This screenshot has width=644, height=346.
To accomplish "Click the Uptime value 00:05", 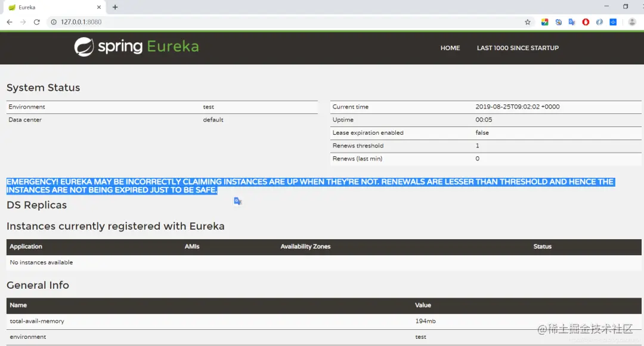I will [x=484, y=120].
